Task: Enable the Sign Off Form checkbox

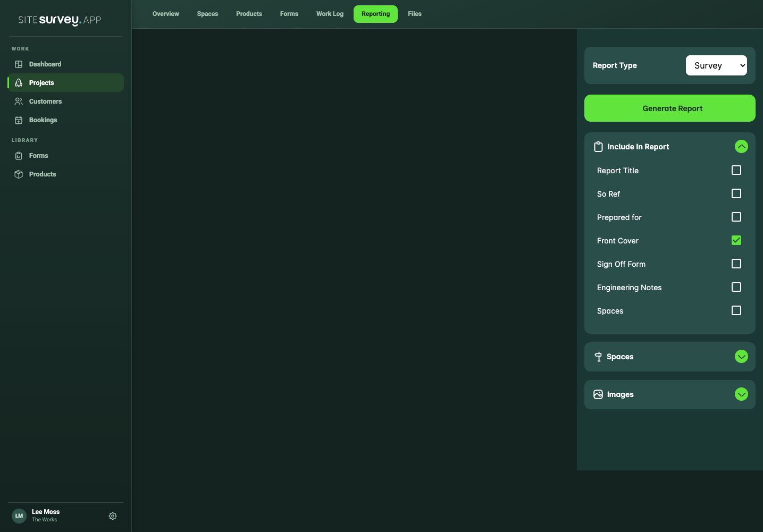Action: (736, 264)
